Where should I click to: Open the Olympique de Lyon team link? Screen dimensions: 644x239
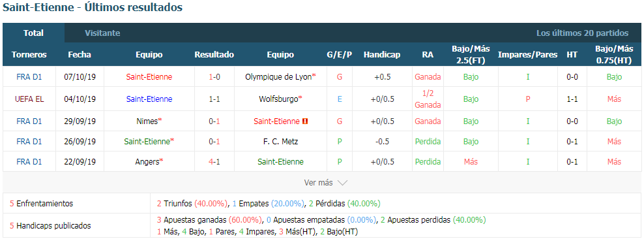tap(280, 76)
